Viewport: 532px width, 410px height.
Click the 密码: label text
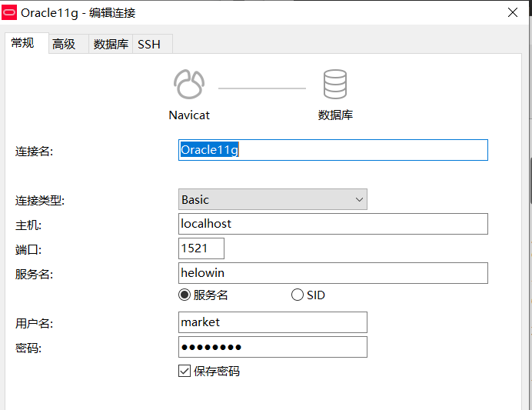[x=28, y=348]
